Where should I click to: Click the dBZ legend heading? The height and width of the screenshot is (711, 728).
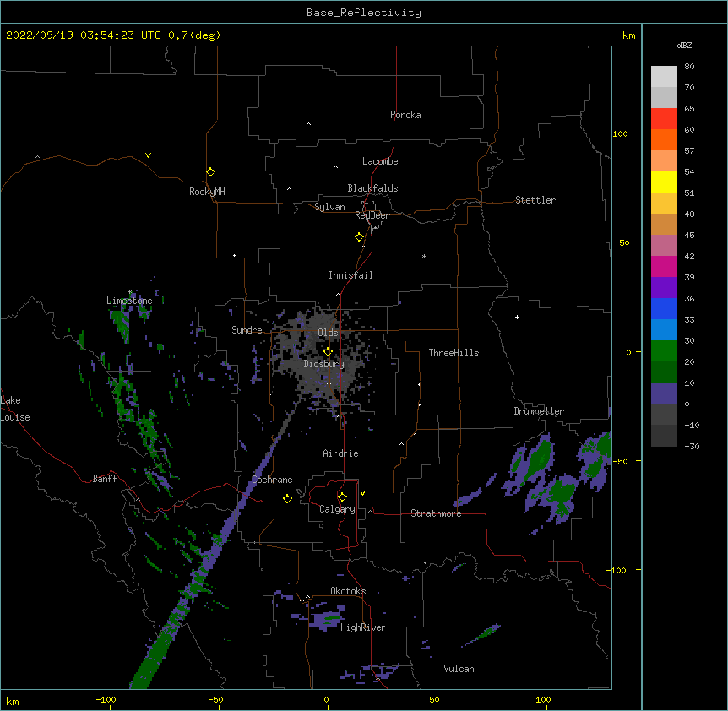(684, 45)
